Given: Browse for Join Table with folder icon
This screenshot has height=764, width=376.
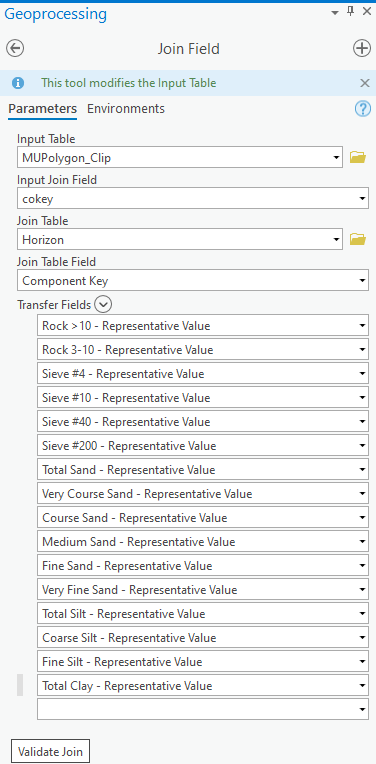Looking at the screenshot, I should 358,239.
